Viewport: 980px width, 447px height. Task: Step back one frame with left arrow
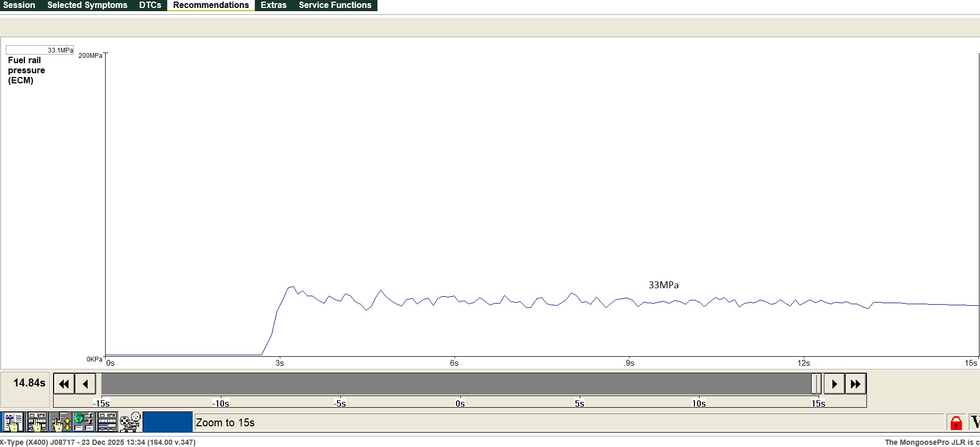pos(85,384)
